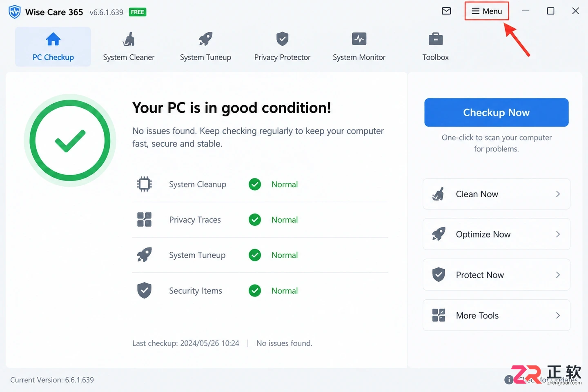588x392 pixels.
Task: Click the Wise Care 365 logo
Action: coord(14,12)
